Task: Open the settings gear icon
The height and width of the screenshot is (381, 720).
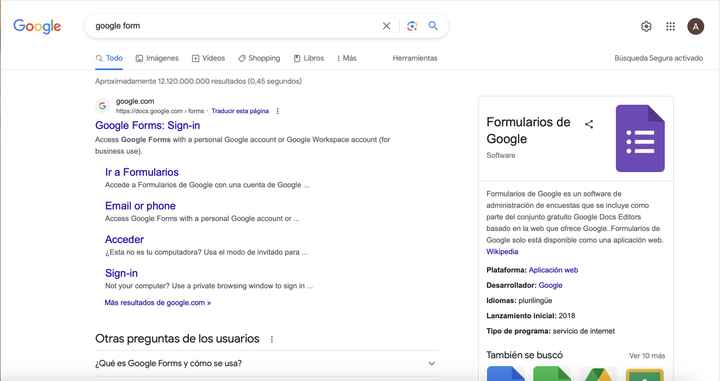Action: [646, 27]
